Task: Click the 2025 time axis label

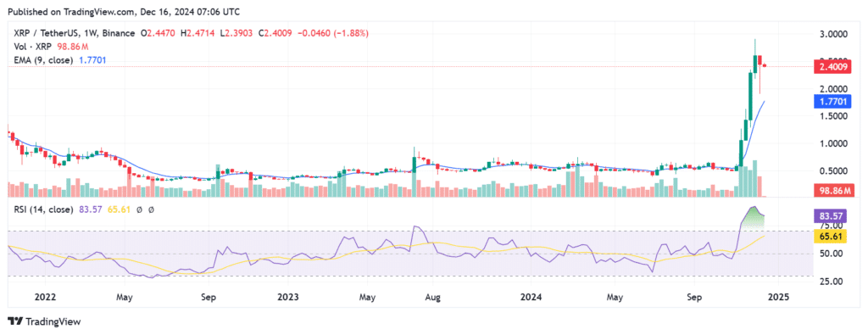Action: point(778,297)
